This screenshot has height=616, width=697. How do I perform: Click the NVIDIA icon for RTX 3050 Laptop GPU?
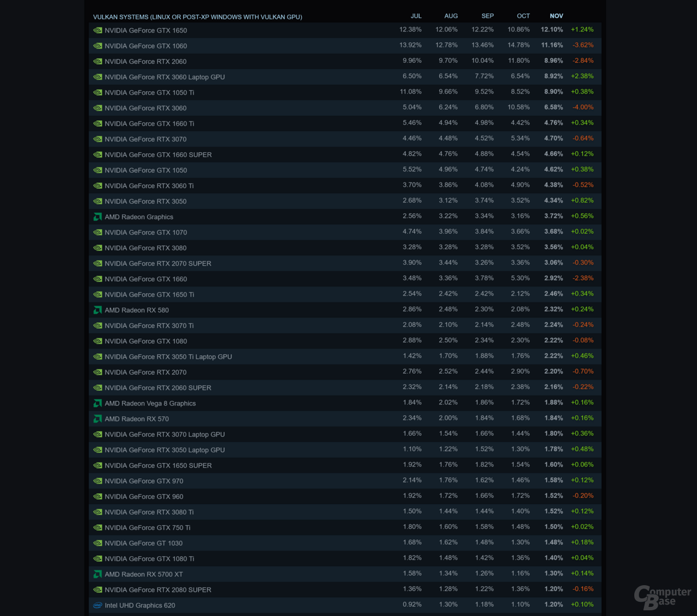pos(98,450)
